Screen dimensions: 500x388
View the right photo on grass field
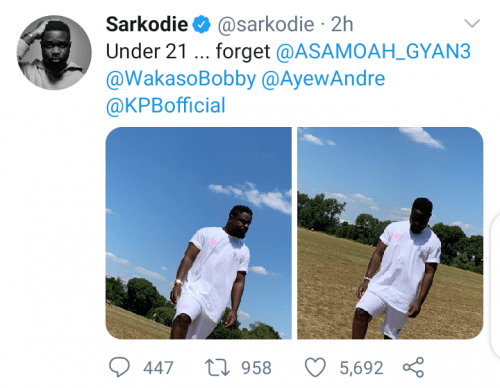click(390, 233)
